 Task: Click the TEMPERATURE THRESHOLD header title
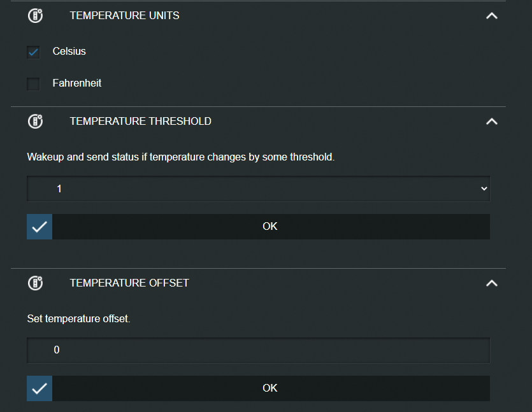pyautogui.click(x=140, y=122)
